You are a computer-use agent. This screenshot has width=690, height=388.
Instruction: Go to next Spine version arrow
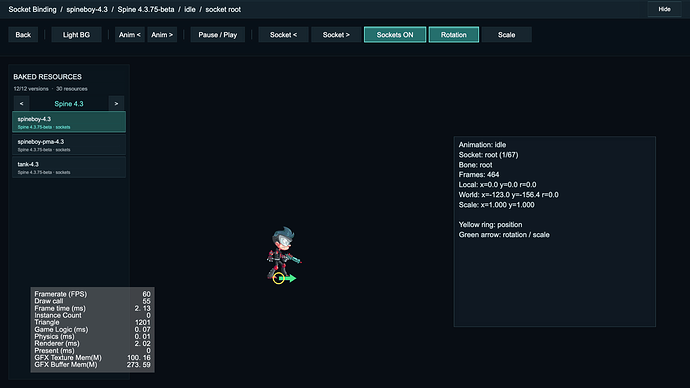116,104
